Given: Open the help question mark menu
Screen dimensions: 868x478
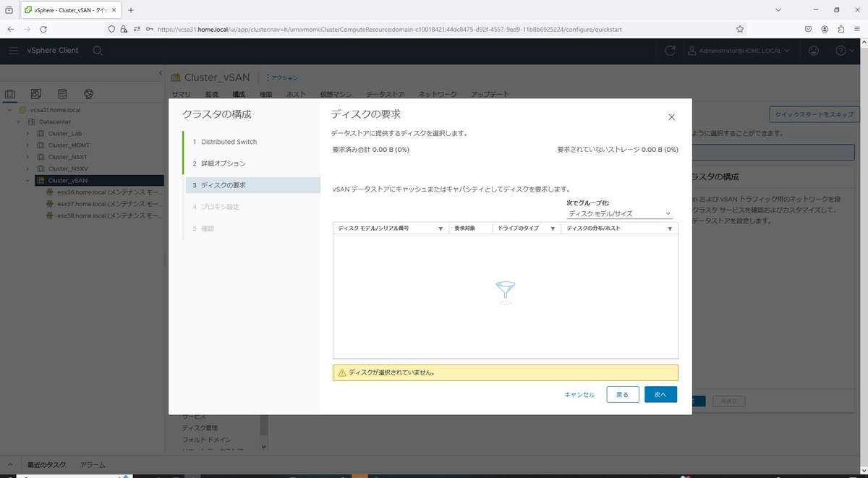Looking at the screenshot, I should 844,51.
